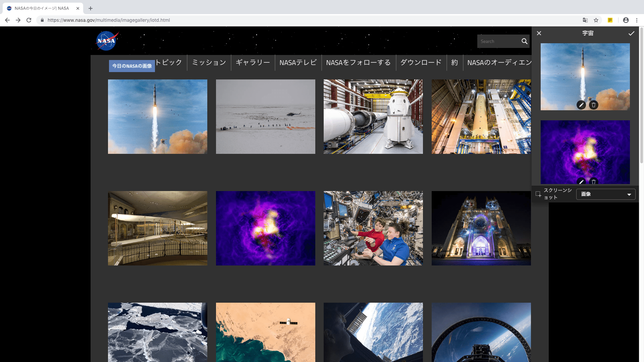
Task: Click the site lock icon
Action: 42,20
